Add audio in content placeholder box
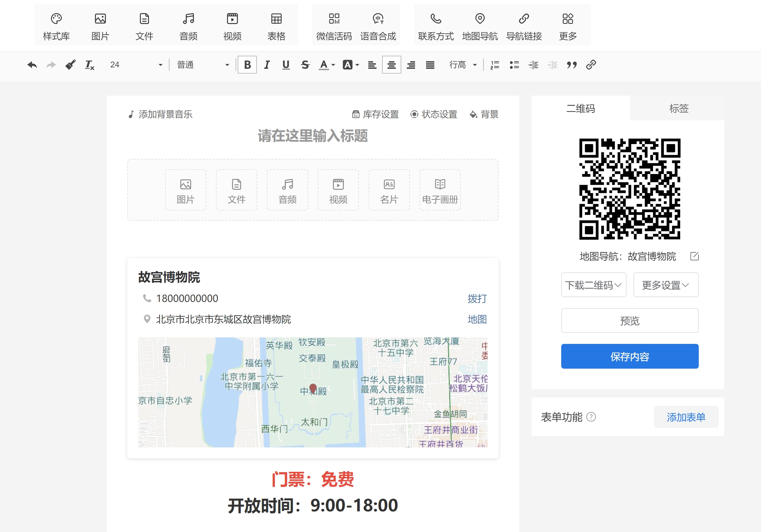Image resolution: width=761 pixels, height=532 pixels. 287,190
